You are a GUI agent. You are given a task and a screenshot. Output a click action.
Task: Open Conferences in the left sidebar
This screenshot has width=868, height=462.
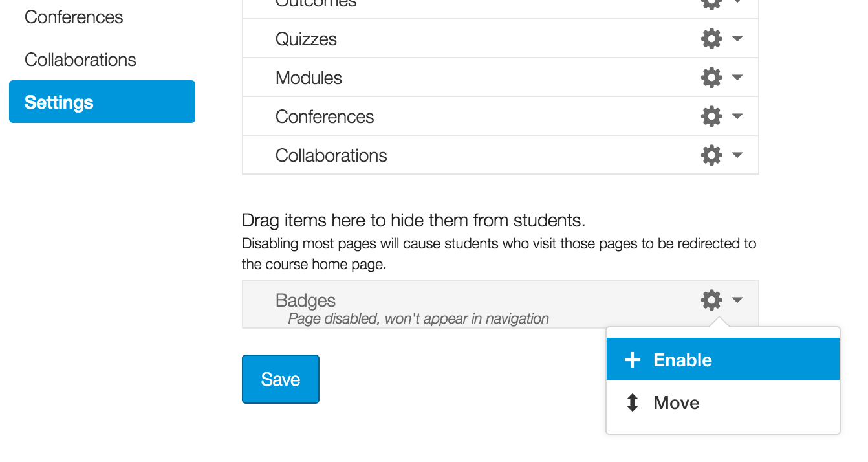[x=74, y=17]
